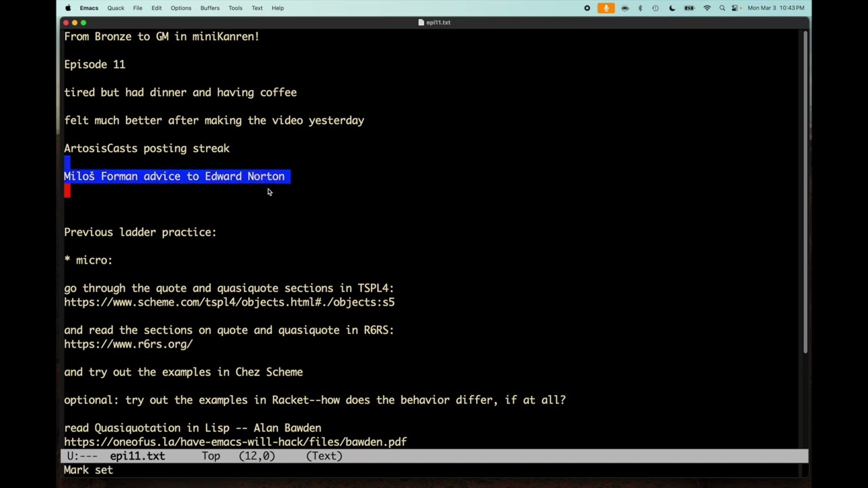Open the Options menu
Image resolution: width=868 pixels, height=488 pixels.
click(x=181, y=8)
